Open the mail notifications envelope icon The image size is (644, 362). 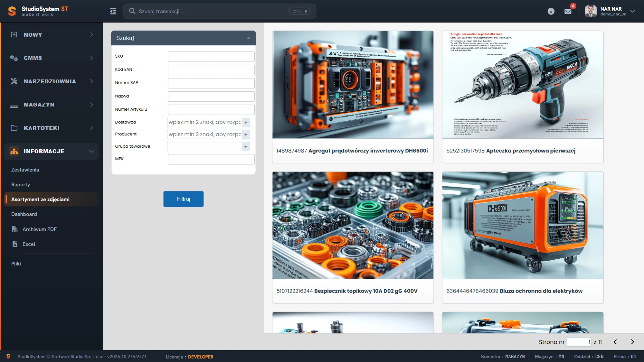[568, 11]
